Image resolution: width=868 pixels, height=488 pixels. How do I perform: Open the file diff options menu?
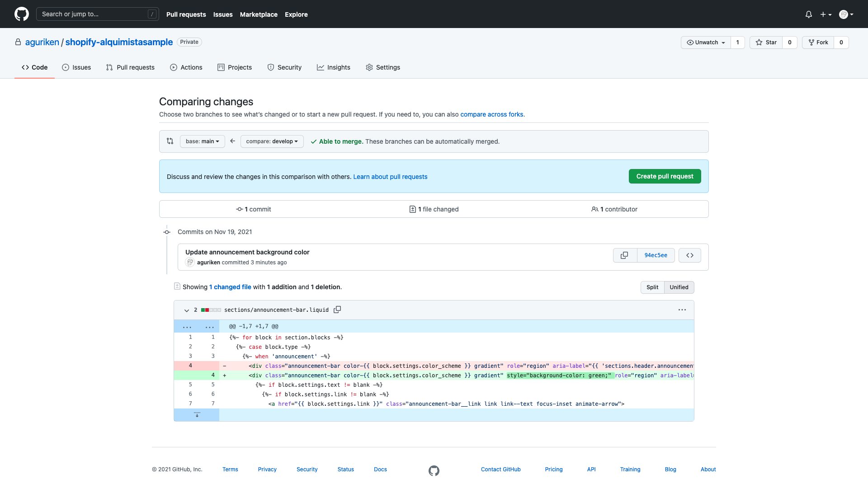click(682, 310)
